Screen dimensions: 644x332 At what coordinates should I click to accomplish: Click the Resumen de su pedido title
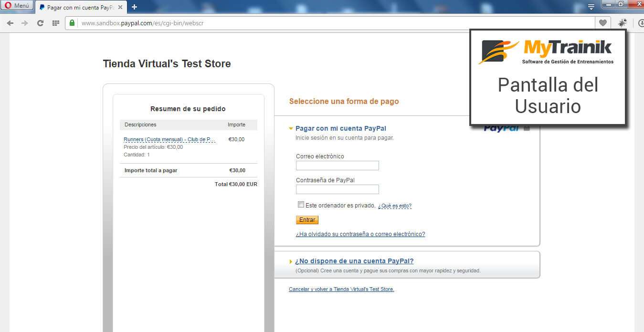188,109
